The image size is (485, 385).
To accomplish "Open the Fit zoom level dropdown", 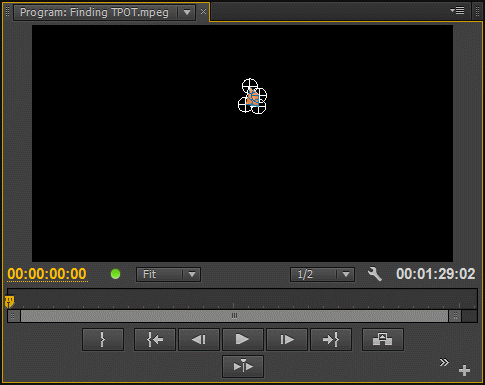I will click(x=168, y=274).
